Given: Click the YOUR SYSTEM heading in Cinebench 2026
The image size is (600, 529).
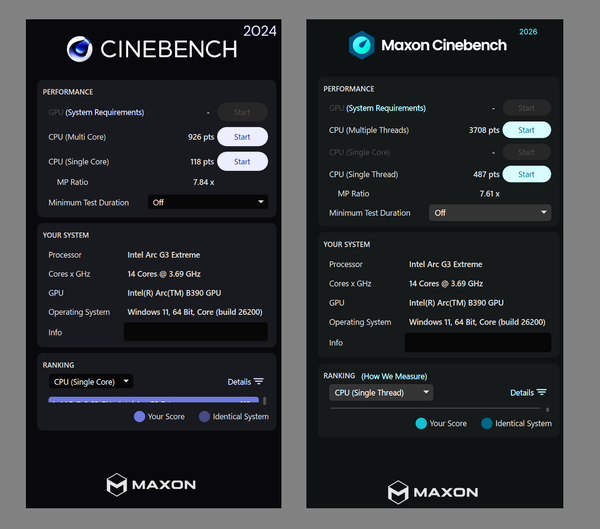Looking at the screenshot, I should (347, 245).
